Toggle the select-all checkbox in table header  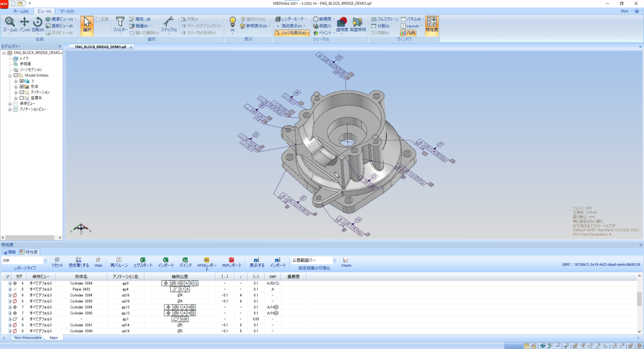[x=8, y=277]
